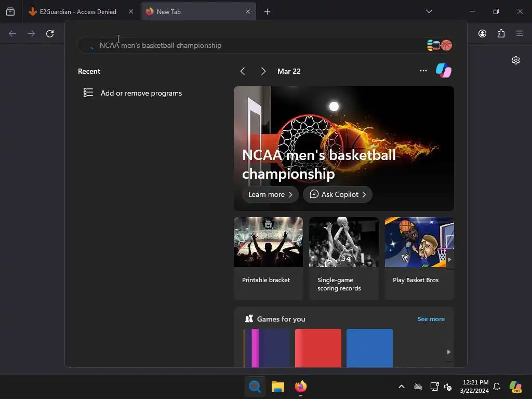This screenshot has height=399, width=532.
Task: Open the Printable bracket card
Action: click(x=268, y=259)
